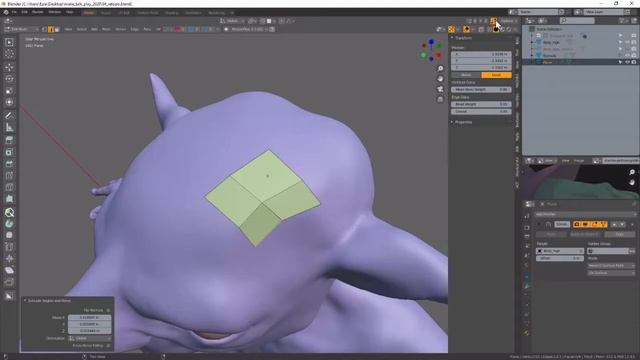This screenshot has height=360, width=640.
Task: Click the zoom icon in image editor
Action: [632, 172]
